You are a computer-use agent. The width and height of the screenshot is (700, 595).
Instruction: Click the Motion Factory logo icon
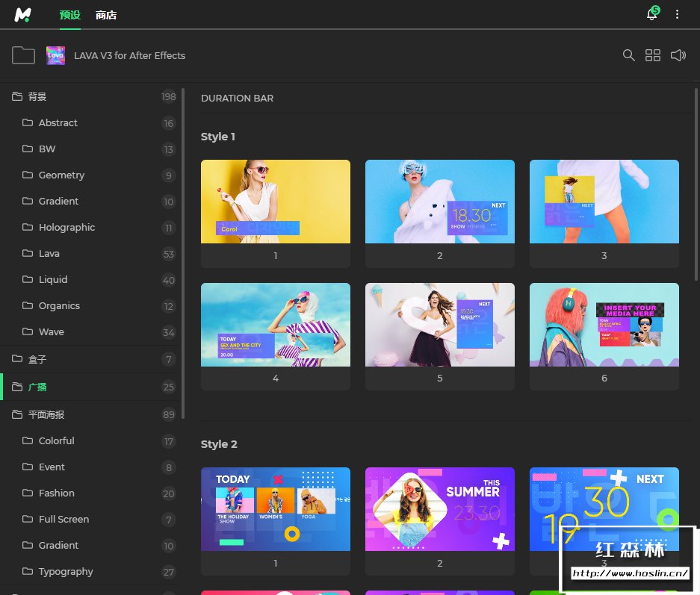click(24, 14)
